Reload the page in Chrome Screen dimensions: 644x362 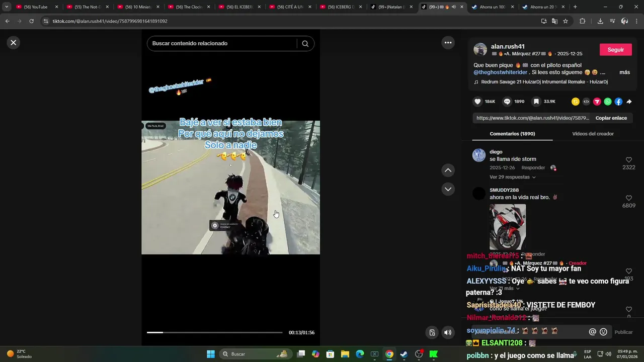point(31,21)
